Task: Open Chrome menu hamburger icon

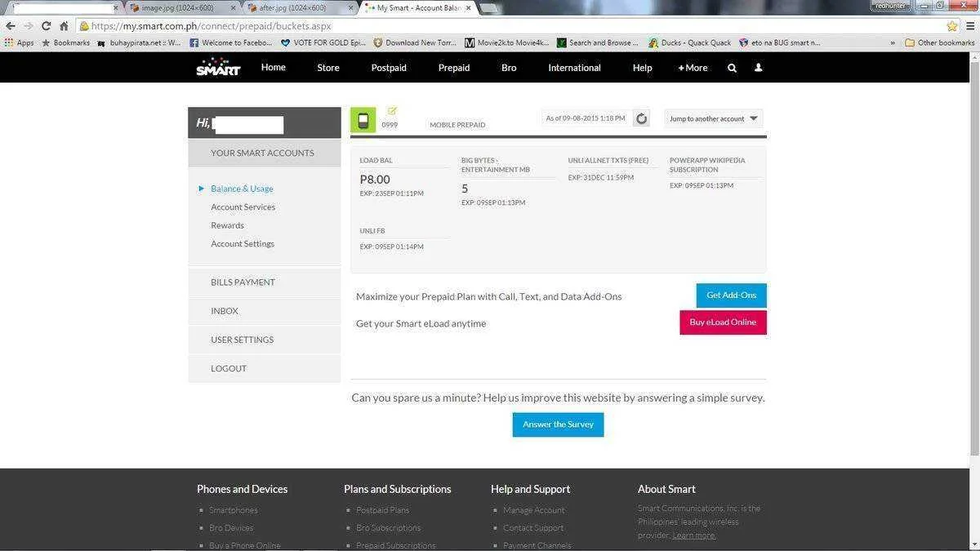Action: tap(969, 26)
